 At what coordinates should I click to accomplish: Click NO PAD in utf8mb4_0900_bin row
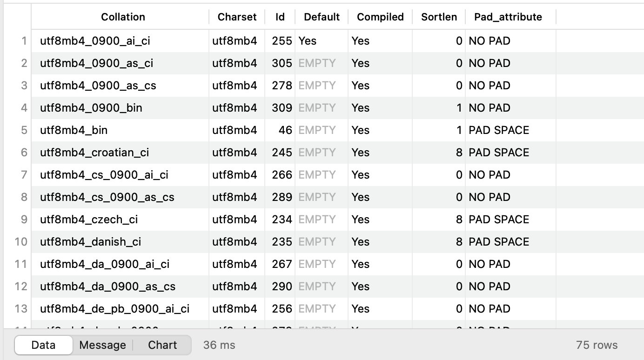pos(490,108)
